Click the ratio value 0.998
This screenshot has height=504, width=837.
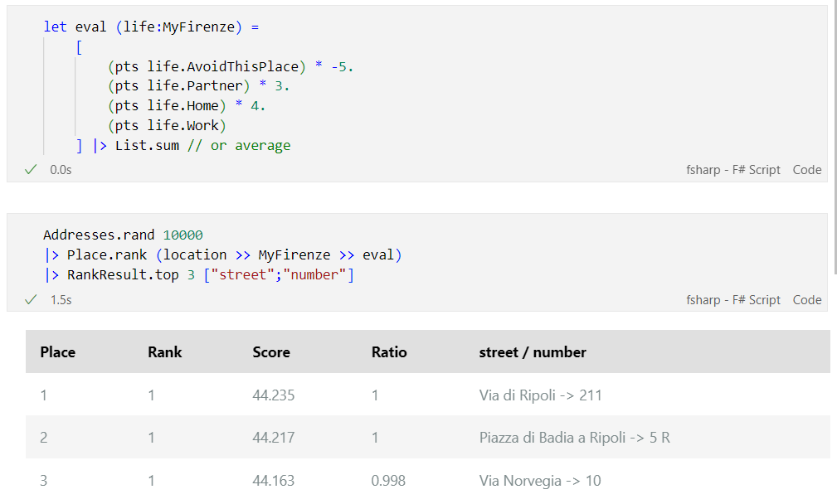click(x=388, y=481)
